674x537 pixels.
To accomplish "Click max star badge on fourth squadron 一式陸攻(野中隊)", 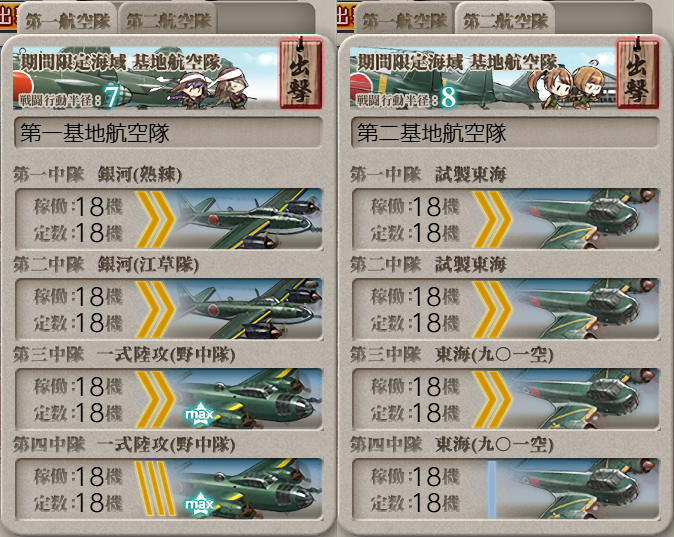I will (x=199, y=504).
